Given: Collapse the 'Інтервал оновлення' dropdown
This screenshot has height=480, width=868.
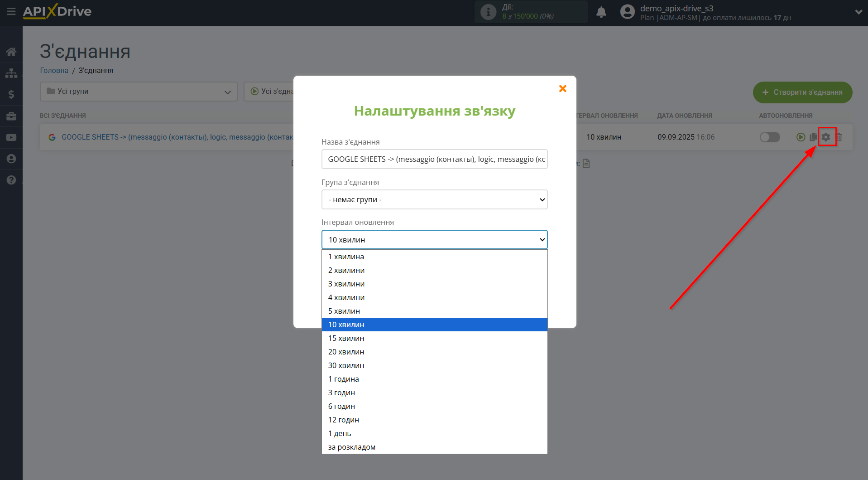Looking at the screenshot, I should (x=434, y=240).
